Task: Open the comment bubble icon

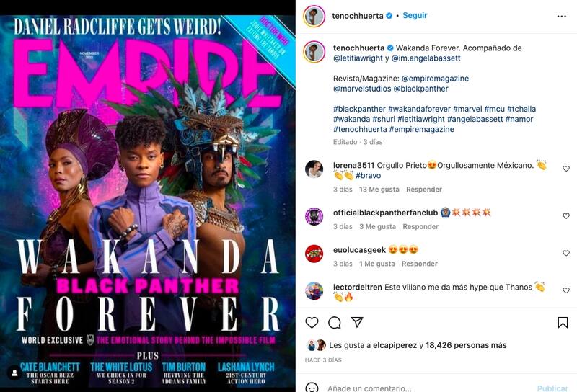Action: (334, 323)
